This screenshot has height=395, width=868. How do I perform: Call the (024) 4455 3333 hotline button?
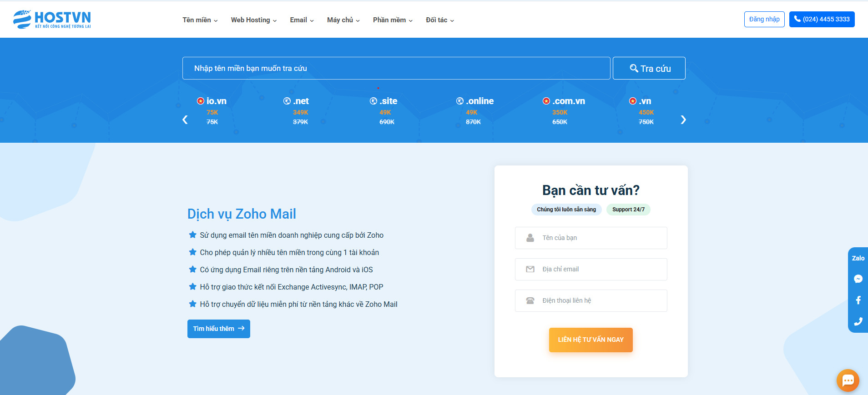click(822, 19)
